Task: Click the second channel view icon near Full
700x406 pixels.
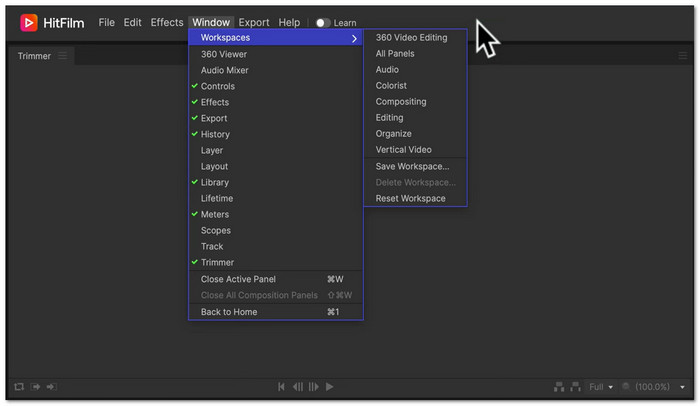Action: pos(575,387)
